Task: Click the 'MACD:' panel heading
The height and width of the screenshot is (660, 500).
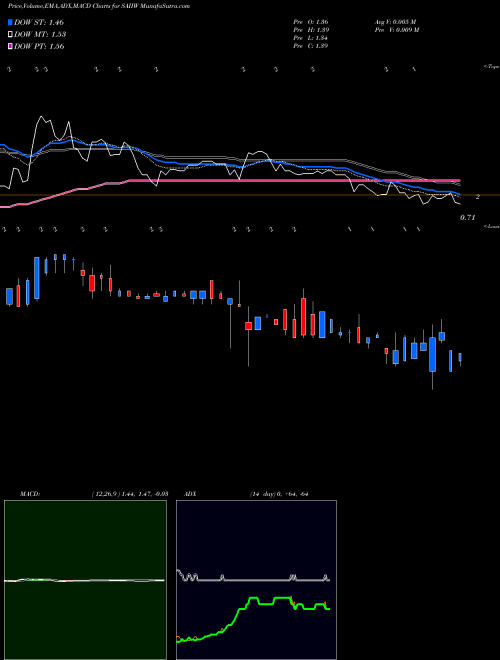Action: click(x=30, y=494)
